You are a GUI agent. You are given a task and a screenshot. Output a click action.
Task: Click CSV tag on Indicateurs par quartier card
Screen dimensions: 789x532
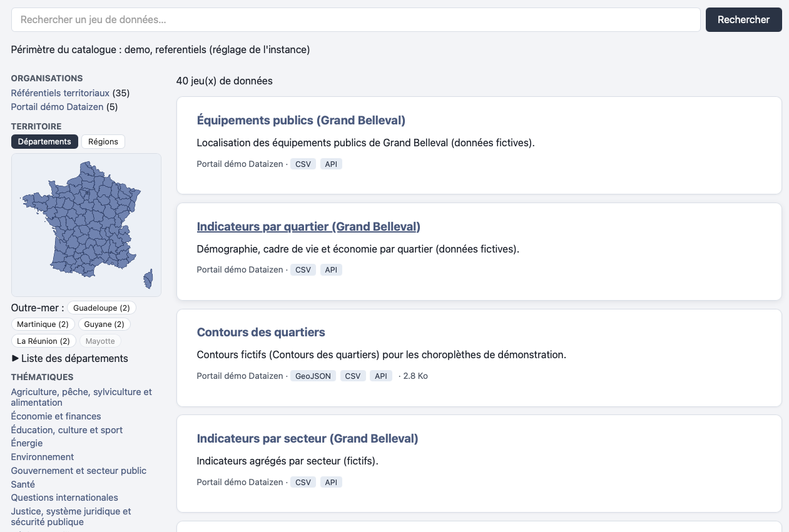click(303, 270)
